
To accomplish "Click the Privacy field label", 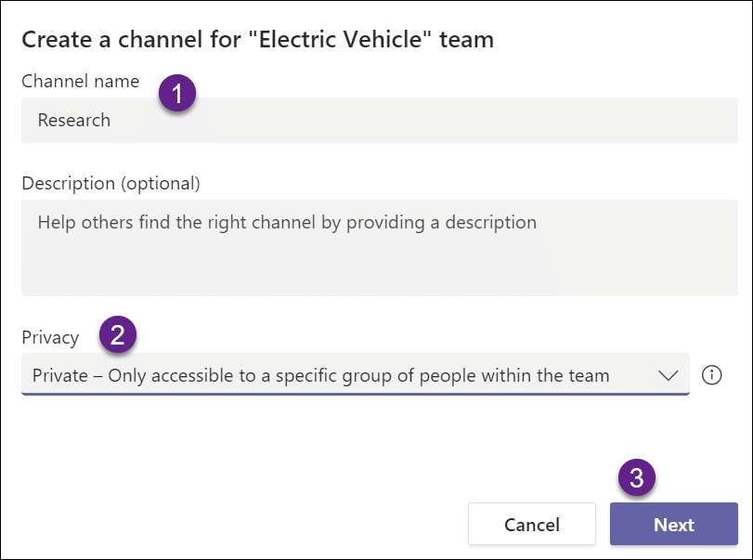I will [50, 337].
